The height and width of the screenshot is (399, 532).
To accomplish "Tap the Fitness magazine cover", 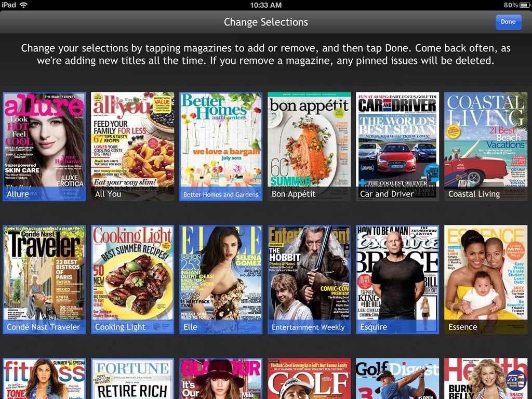I will coord(45,379).
